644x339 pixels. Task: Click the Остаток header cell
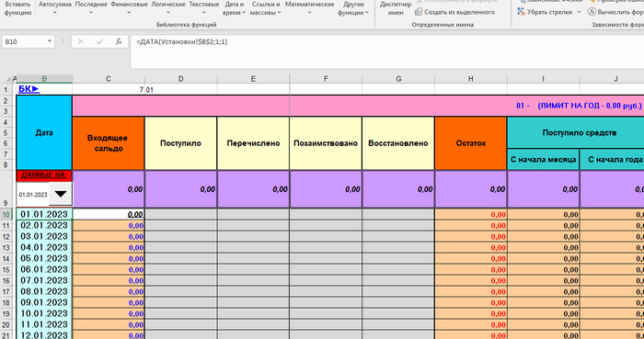pyautogui.click(x=471, y=143)
